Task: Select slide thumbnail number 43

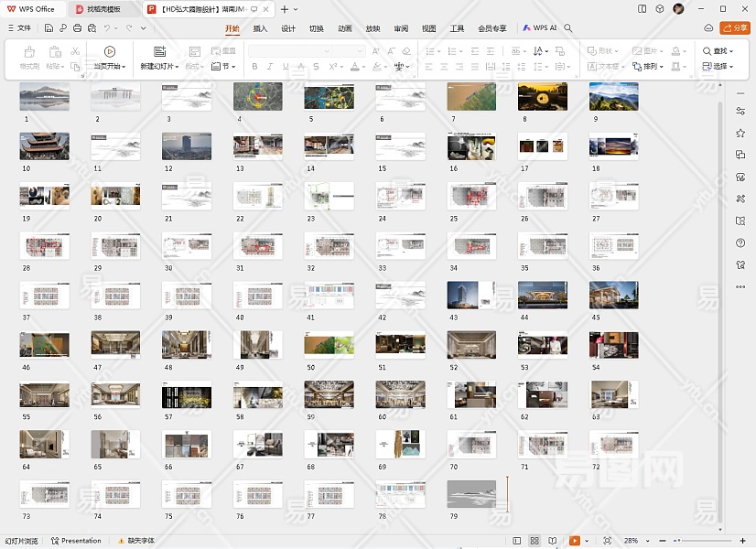Action: click(x=471, y=295)
